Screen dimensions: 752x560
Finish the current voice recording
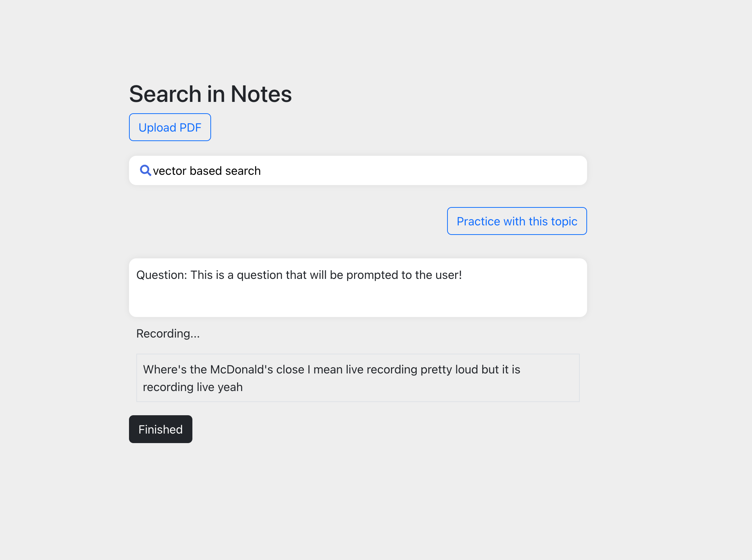(160, 429)
